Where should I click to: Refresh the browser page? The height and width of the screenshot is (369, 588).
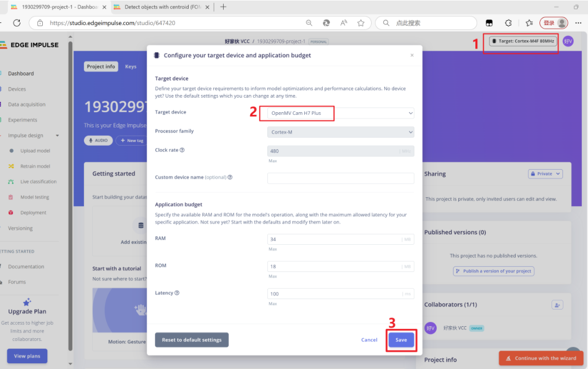(x=17, y=23)
